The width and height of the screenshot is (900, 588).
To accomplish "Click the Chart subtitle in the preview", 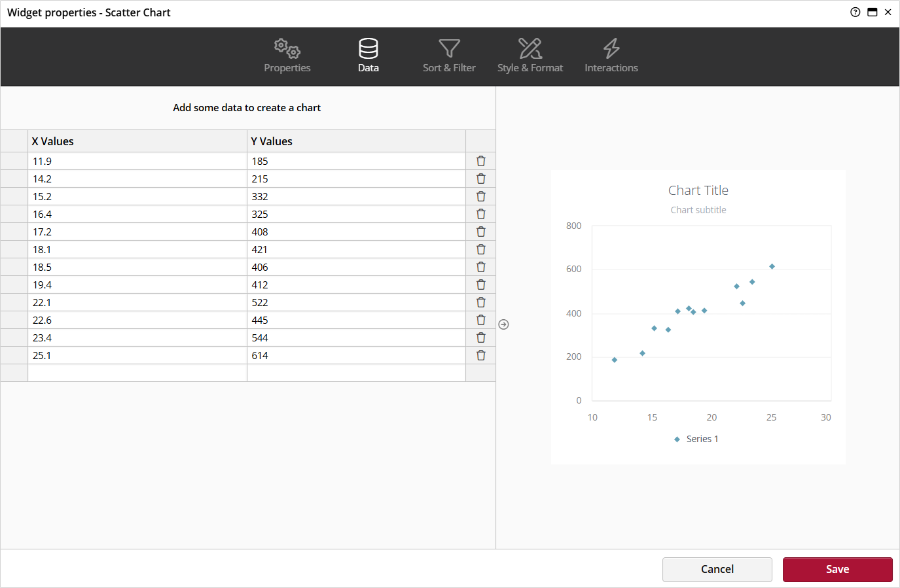I will coord(698,210).
